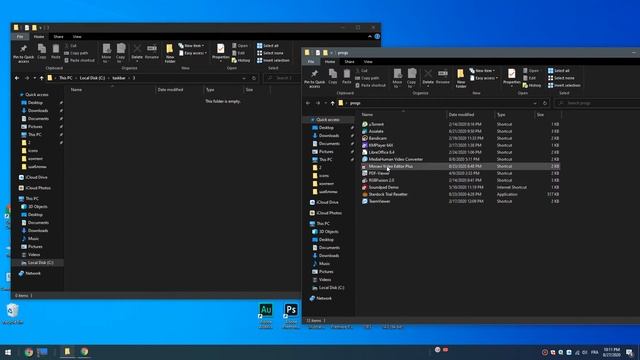Select the Bandicam shortcut in progs window
This screenshot has width=640, height=360.
click(x=460, y=138)
